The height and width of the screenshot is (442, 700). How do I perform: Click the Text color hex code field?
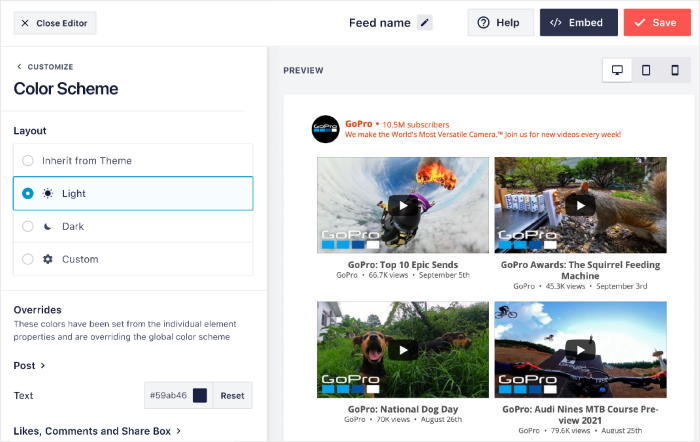(x=167, y=395)
